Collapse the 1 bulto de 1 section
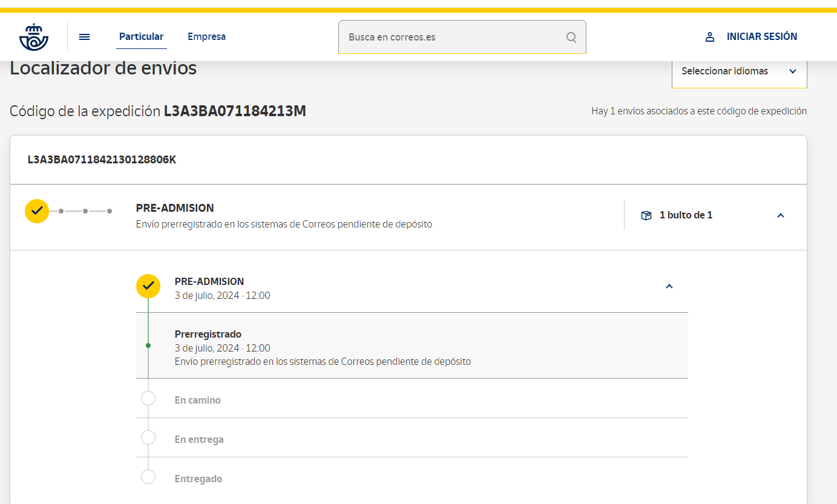Screen dimensions: 837x504 coord(781,215)
